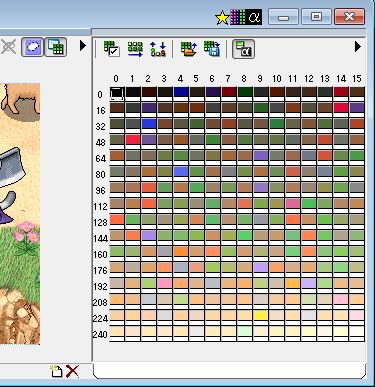This screenshot has width=375, height=387.
Task: Toggle the lasso selection mode button
Action: coord(32,47)
